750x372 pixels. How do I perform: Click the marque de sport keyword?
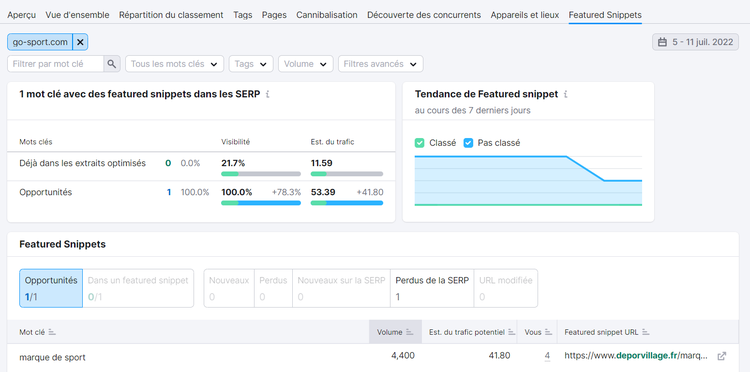pyautogui.click(x=53, y=357)
